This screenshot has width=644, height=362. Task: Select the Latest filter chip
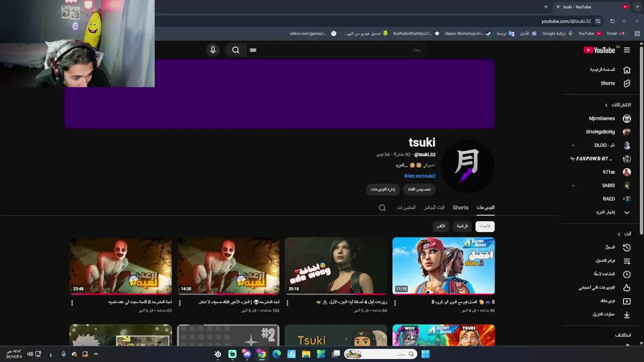[485, 226]
